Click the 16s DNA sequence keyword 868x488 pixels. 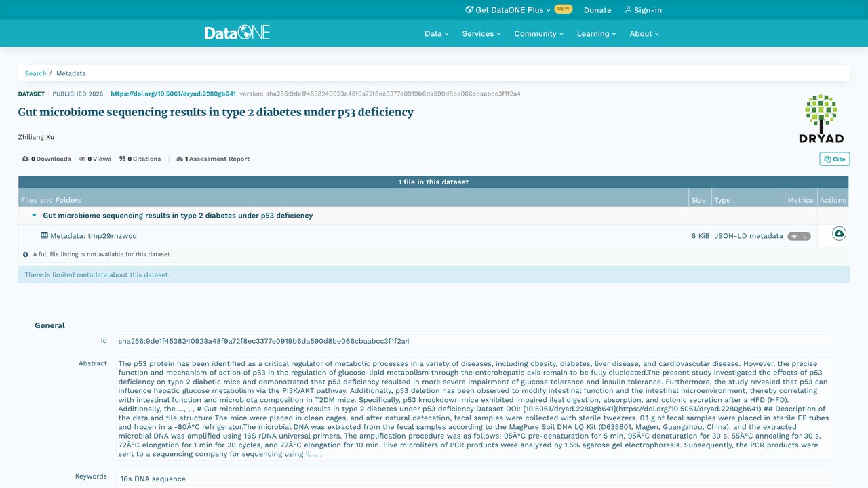[153, 479]
